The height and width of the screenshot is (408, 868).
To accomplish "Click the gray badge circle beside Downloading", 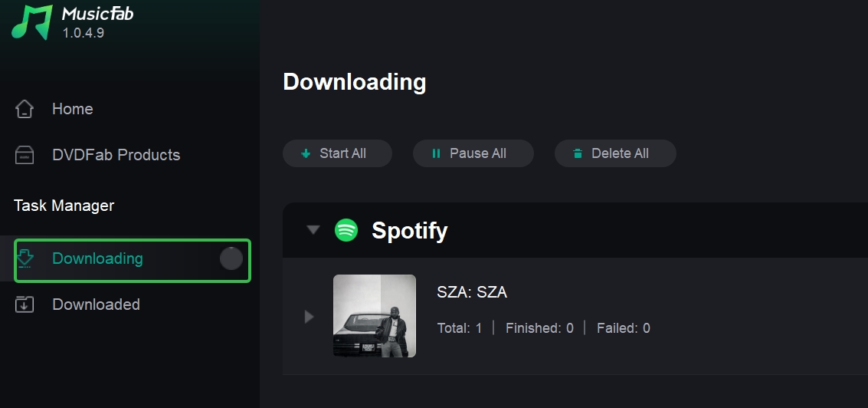I will (x=231, y=258).
